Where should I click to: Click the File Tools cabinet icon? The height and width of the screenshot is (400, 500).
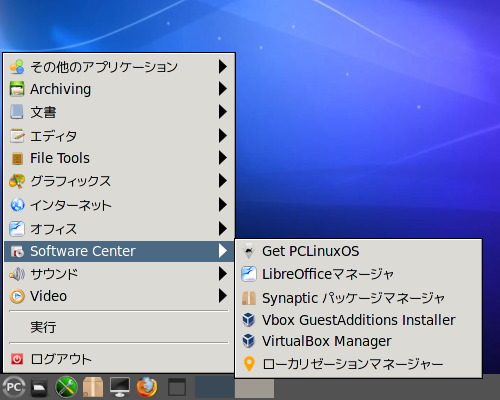17,158
